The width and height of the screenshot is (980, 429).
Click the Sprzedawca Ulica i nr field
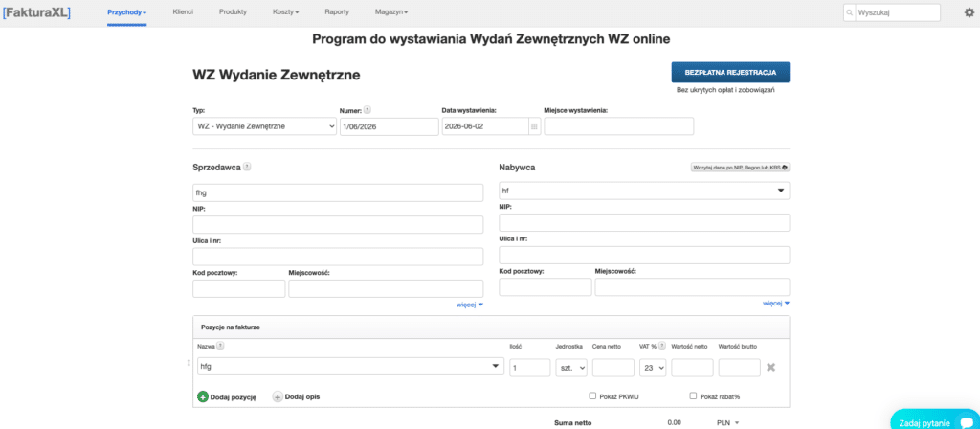coord(338,257)
